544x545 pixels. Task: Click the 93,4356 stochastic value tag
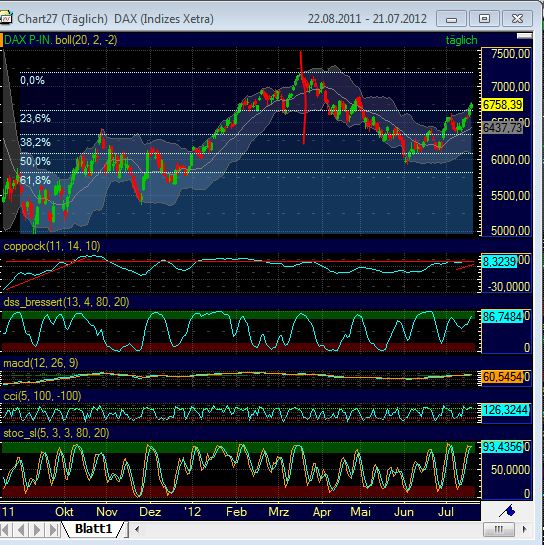click(x=502, y=447)
